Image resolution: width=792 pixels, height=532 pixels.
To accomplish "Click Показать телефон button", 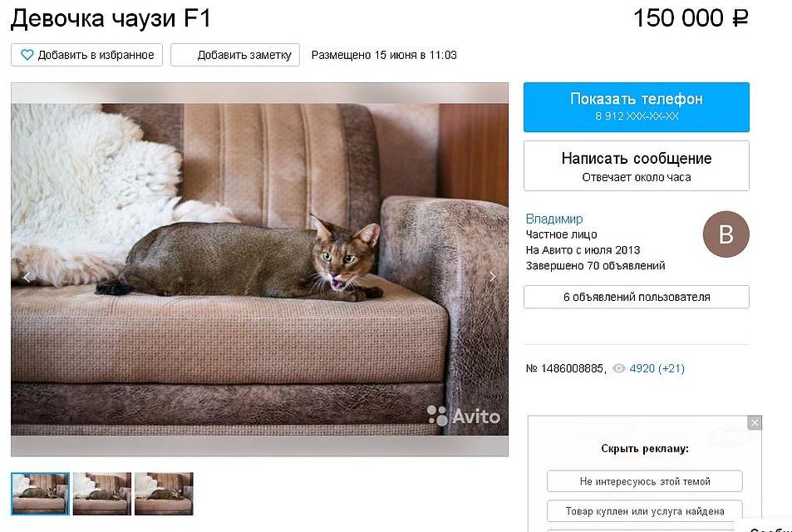I will point(637,107).
